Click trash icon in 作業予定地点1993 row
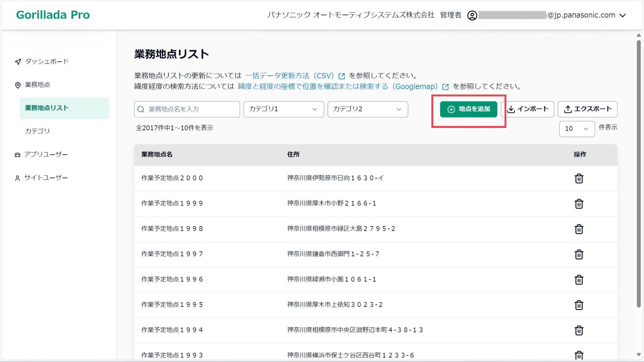Image resolution: width=644 pixels, height=362 pixels. (x=579, y=355)
